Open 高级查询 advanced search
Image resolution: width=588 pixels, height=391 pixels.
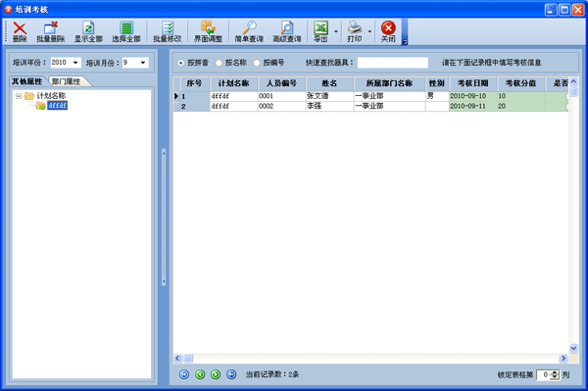[287, 32]
